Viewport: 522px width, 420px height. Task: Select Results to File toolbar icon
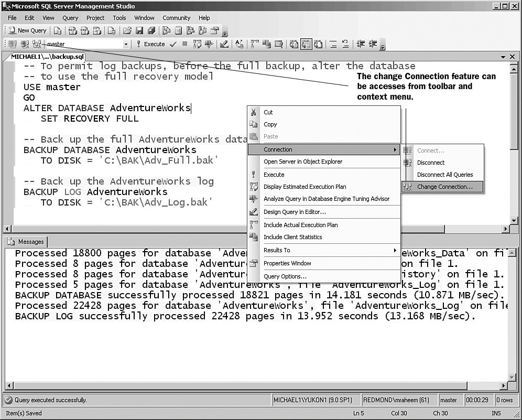pos(318,44)
